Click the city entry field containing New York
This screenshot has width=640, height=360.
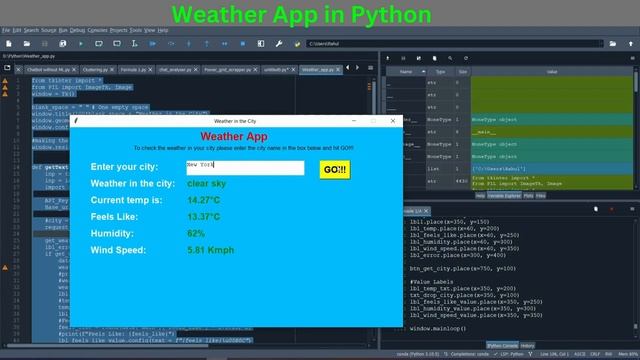coord(245,168)
